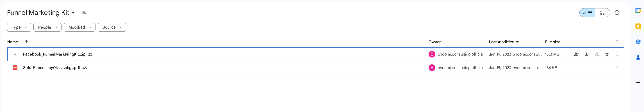644x112 pixels.
Task: Open Google Tasks side panel icon
Action: point(638,42)
